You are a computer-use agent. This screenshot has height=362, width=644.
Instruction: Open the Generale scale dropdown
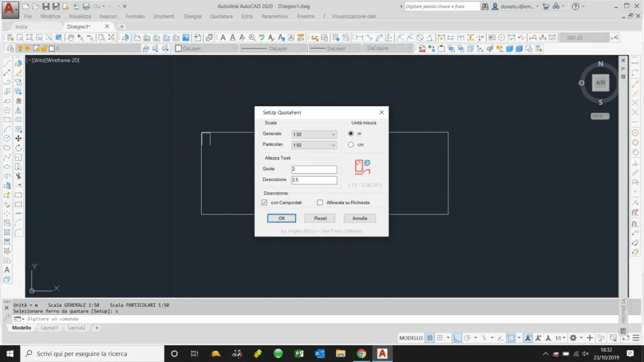tap(314, 135)
